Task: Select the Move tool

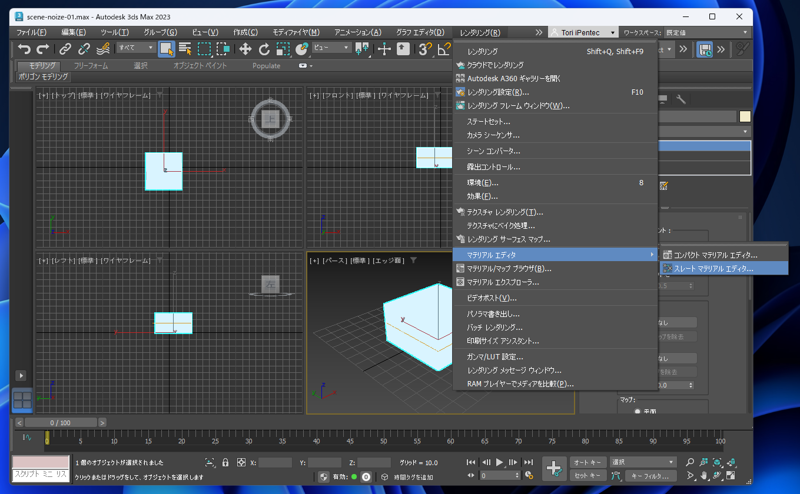Action: coord(245,49)
